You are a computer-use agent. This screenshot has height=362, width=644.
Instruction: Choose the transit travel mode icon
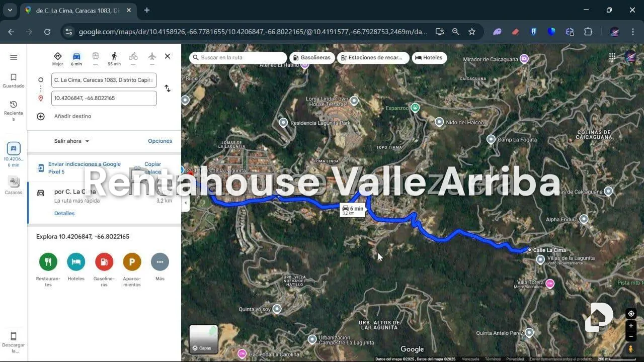[96, 56]
